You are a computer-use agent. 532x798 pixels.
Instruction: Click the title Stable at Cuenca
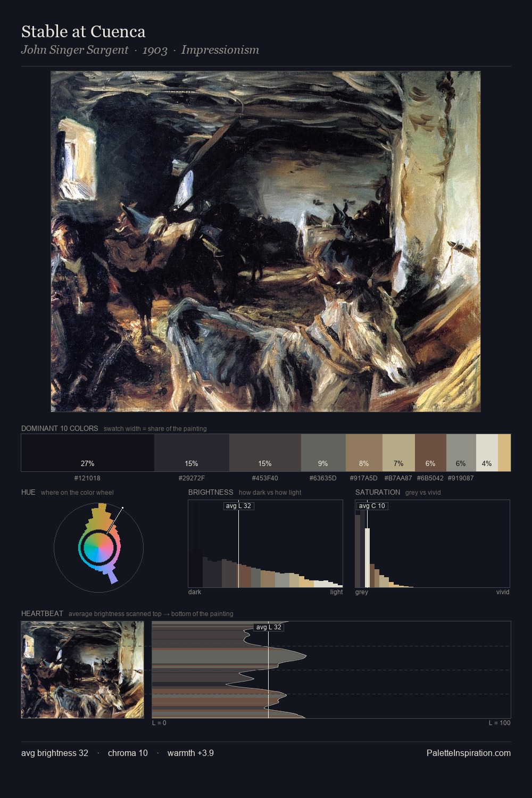[84, 32]
